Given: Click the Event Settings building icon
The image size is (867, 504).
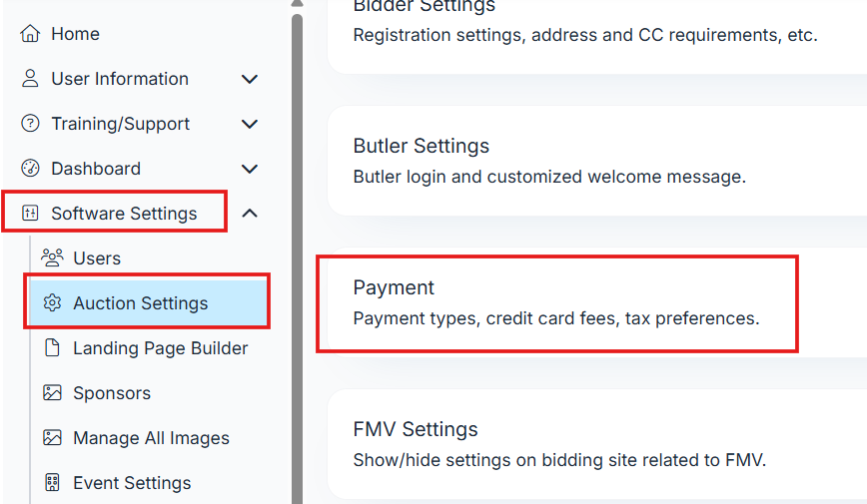Looking at the screenshot, I should pyautogui.click(x=52, y=483).
